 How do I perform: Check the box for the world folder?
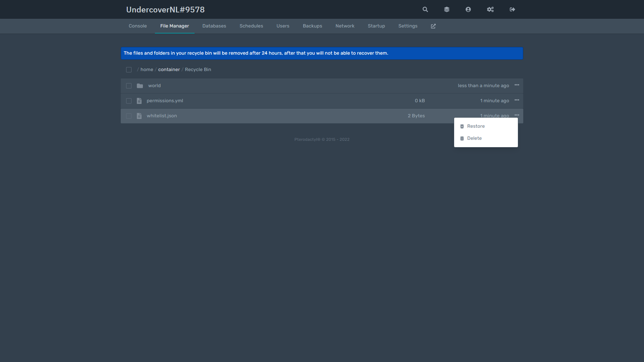(129, 86)
